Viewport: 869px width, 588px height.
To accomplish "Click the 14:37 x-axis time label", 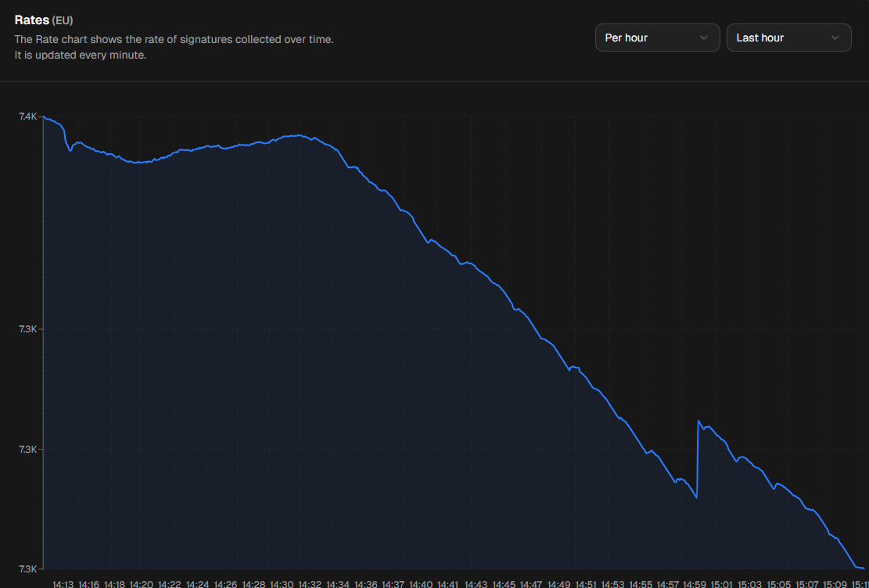I will coord(393,584).
